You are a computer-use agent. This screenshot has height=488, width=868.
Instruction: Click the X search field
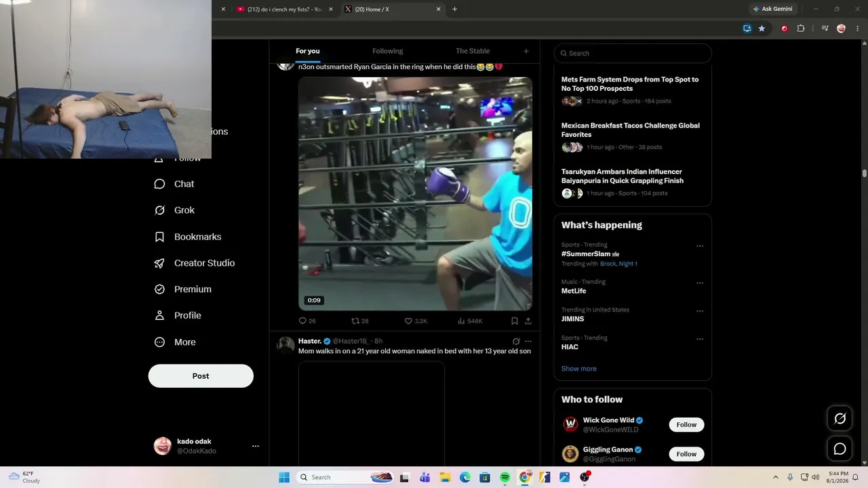[633, 54]
